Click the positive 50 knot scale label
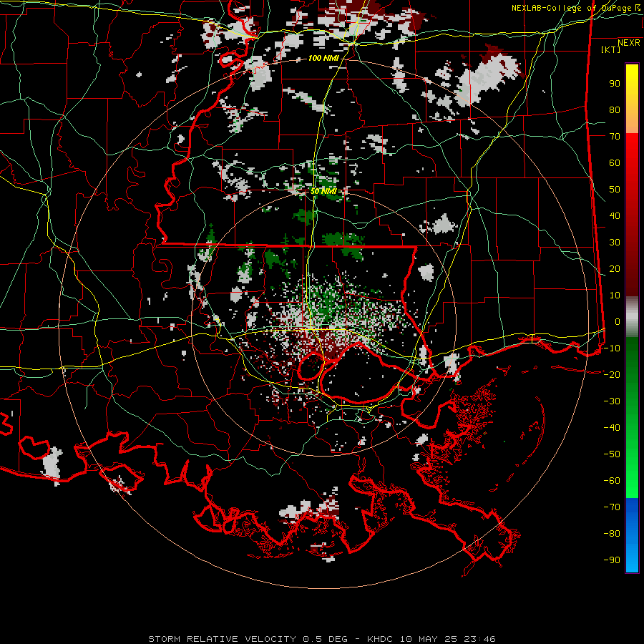 (x=615, y=190)
